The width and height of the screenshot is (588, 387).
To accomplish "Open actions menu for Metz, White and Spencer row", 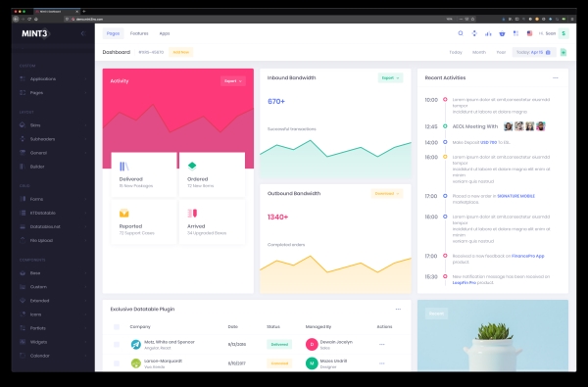I will tap(382, 344).
